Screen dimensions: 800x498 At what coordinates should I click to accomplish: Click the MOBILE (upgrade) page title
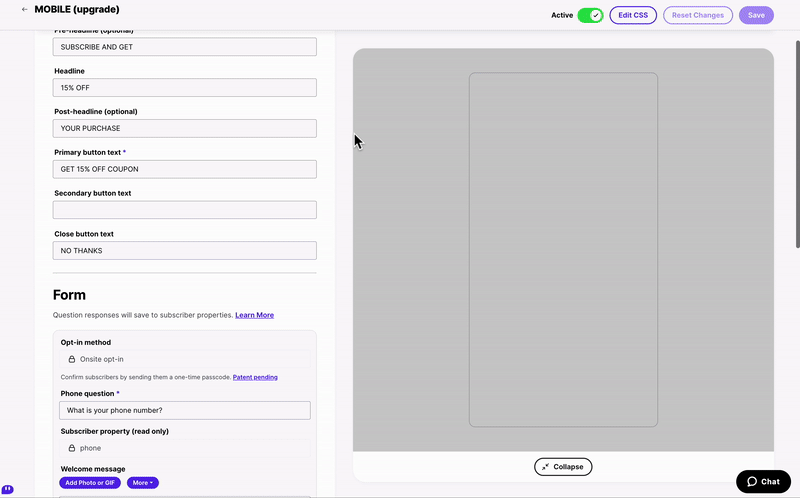(x=77, y=10)
